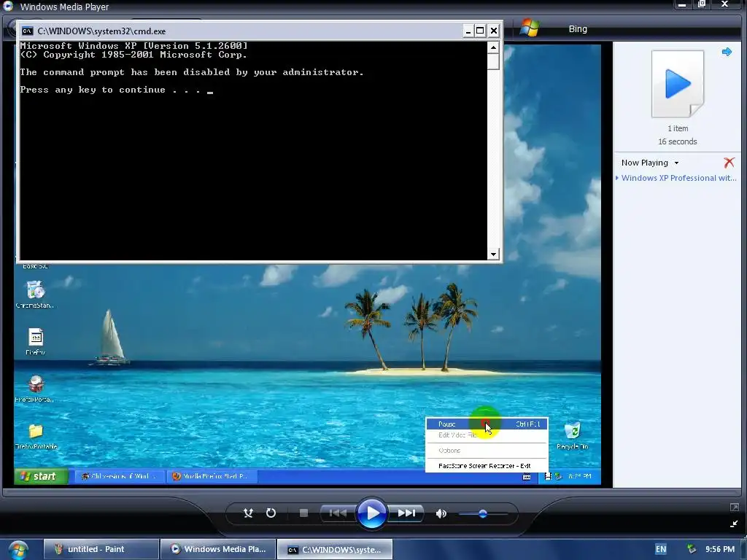Click the Windows Media Player taskbar button

218,549
